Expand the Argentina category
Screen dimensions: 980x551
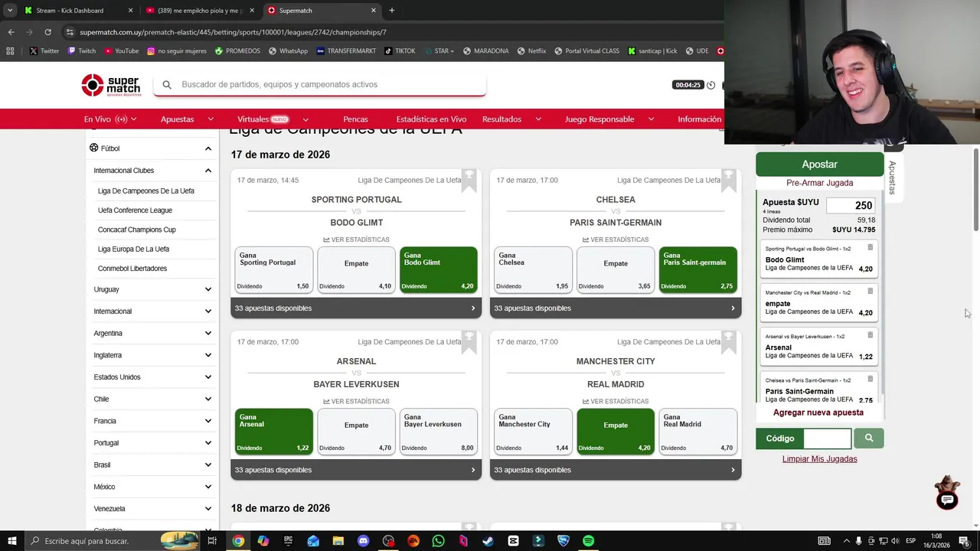pyautogui.click(x=207, y=334)
